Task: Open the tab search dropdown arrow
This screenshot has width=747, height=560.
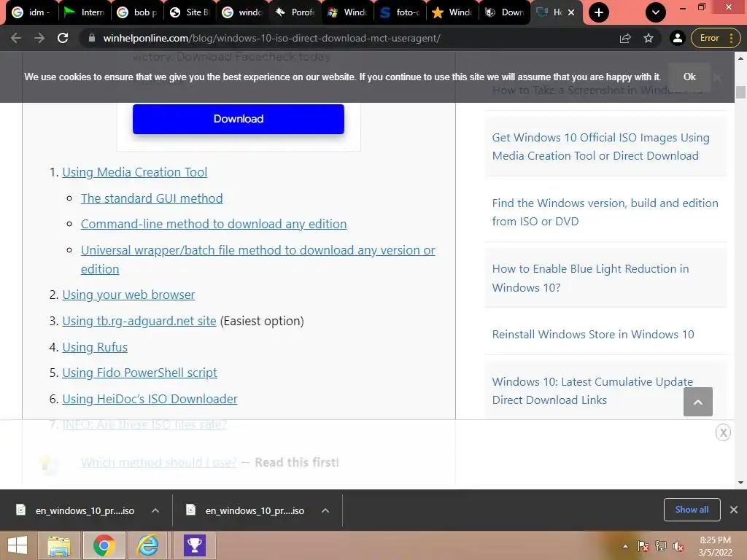Action: click(656, 12)
